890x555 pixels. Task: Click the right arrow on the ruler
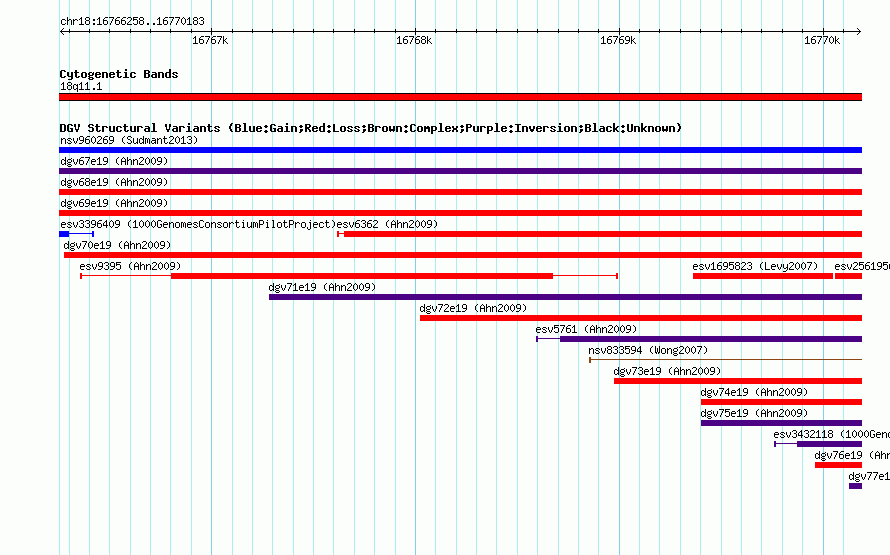[859, 31]
